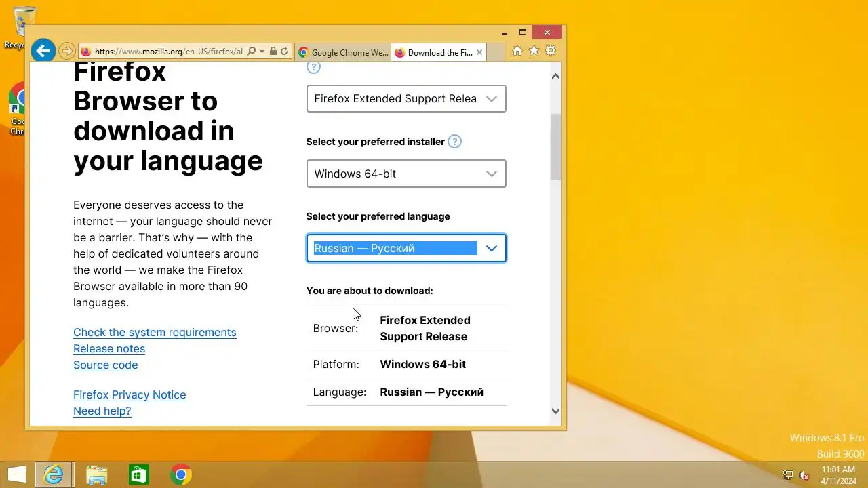Click 'Firefox Extended Support Release' browser value
The image size is (868, 488).
425,328
